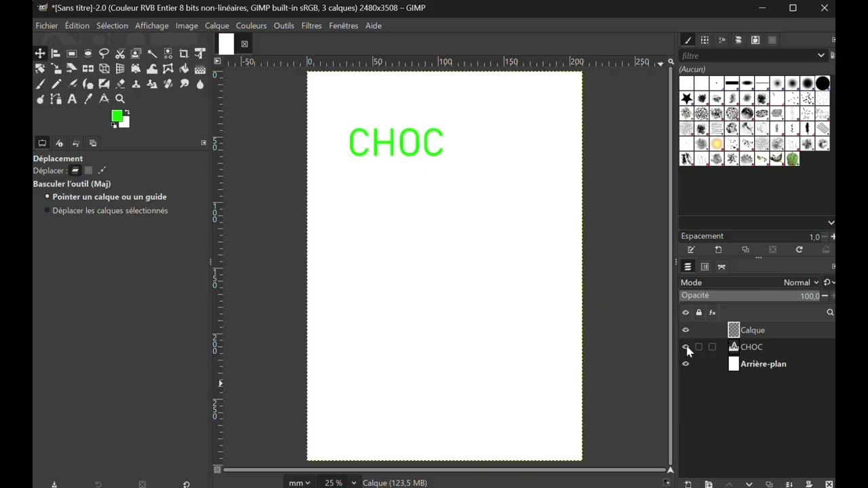Open the layer mode group switch dropdown
Viewport: 868px width, 488px height.
[x=829, y=283]
